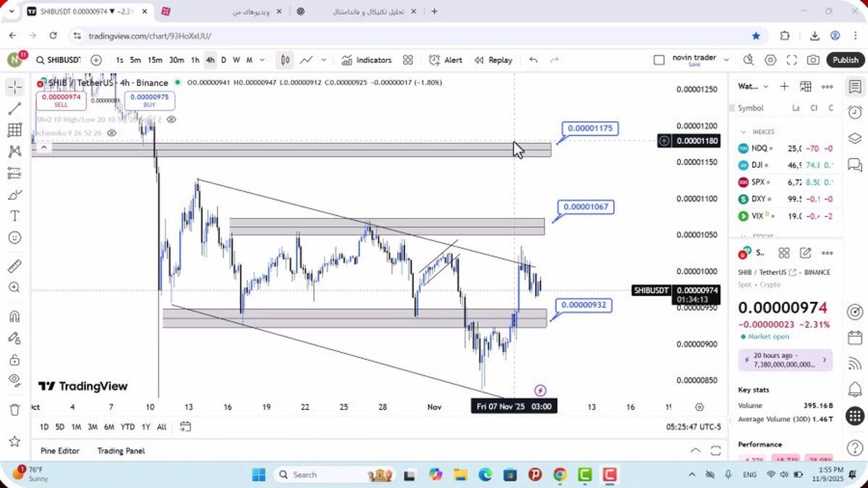This screenshot has height=488, width=868.
Task: Click the SELL 0.00000974 button
Action: (x=61, y=101)
